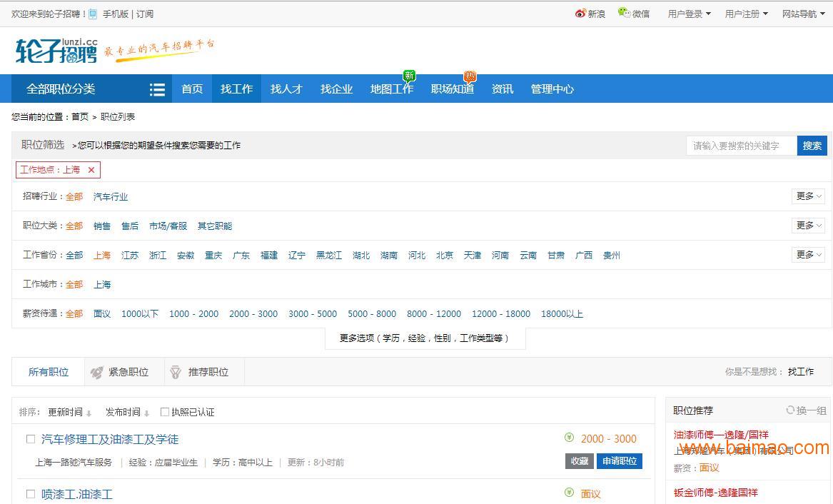Select province 浙江

(158, 256)
